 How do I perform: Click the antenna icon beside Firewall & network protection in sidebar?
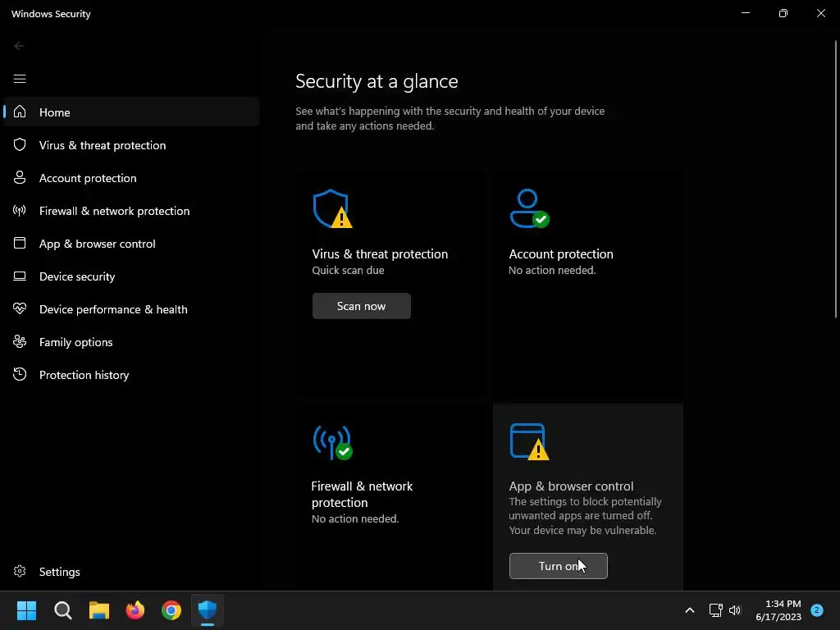coord(20,211)
